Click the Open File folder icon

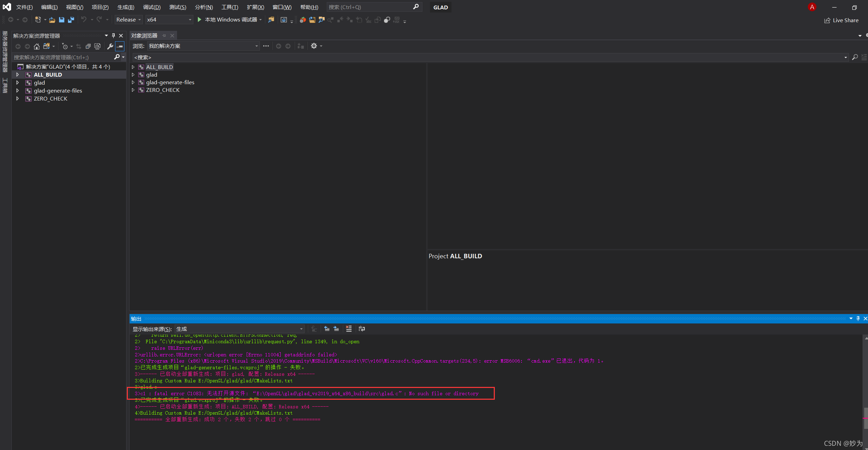52,20
